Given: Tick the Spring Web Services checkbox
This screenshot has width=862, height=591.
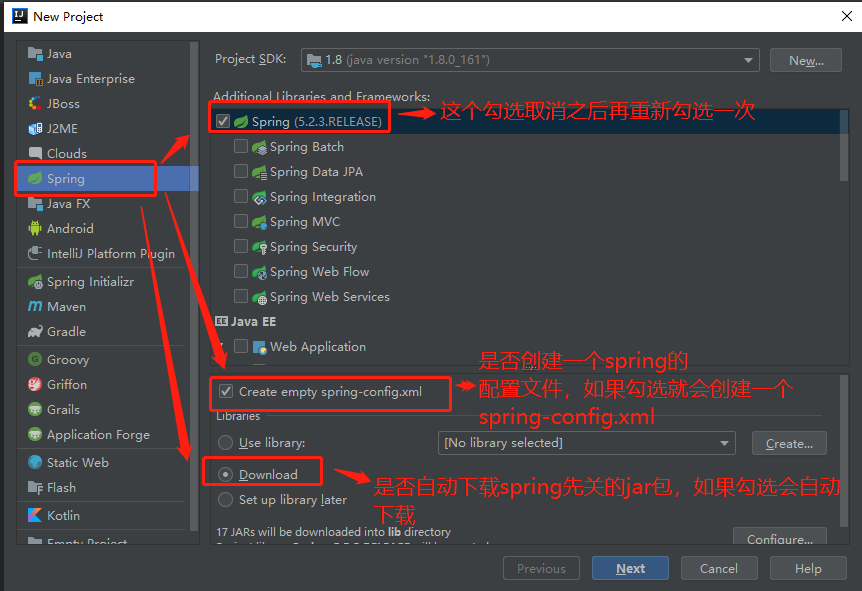Looking at the screenshot, I should [241, 296].
